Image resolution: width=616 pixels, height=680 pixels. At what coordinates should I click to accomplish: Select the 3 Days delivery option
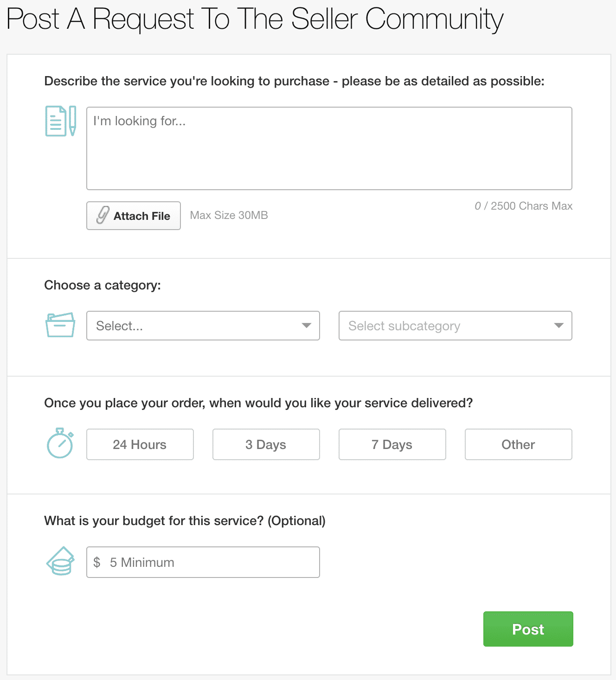[x=266, y=444]
